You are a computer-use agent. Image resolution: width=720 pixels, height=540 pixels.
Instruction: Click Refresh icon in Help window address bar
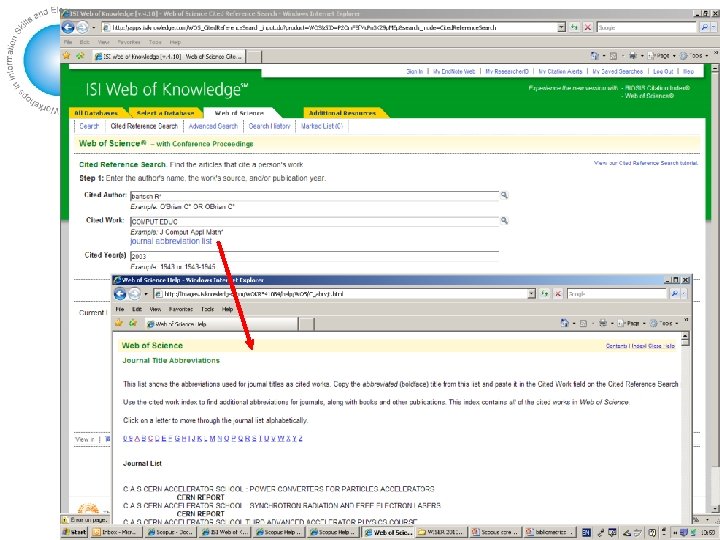pos(545,294)
